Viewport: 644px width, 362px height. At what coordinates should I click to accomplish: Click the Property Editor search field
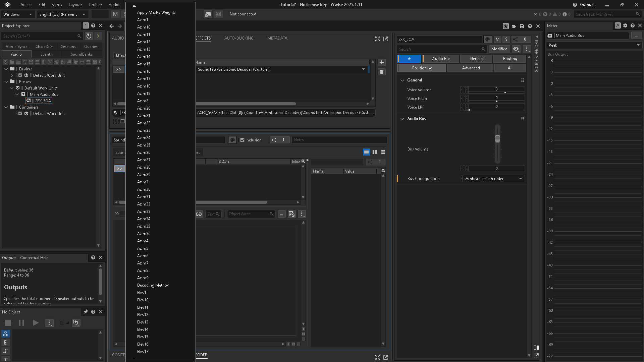tap(442, 49)
